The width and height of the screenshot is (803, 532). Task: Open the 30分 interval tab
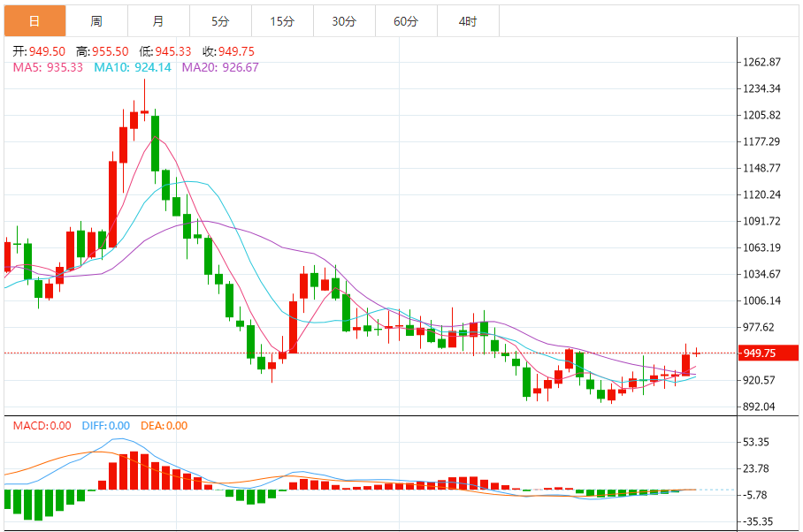pyautogui.click(x=345, y=21)
